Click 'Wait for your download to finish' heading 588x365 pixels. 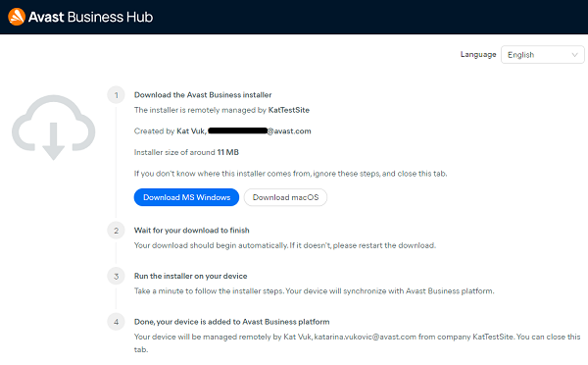coord(192,231)
